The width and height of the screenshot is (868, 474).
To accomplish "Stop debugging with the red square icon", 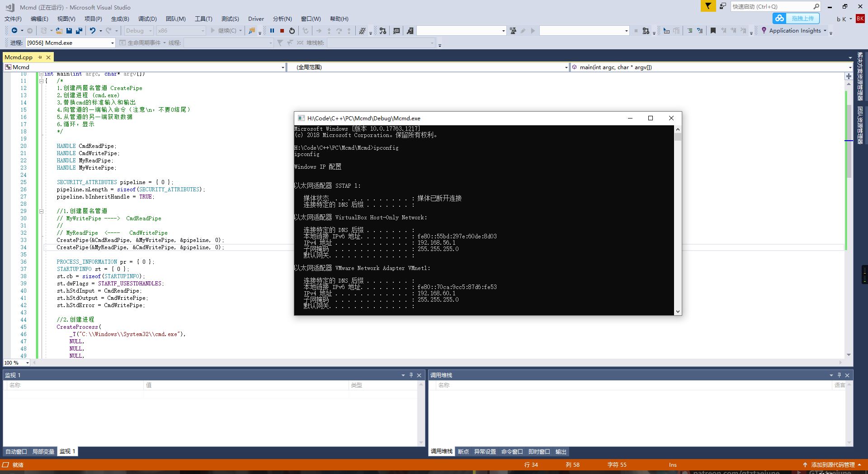I will [x=282, y=31].
